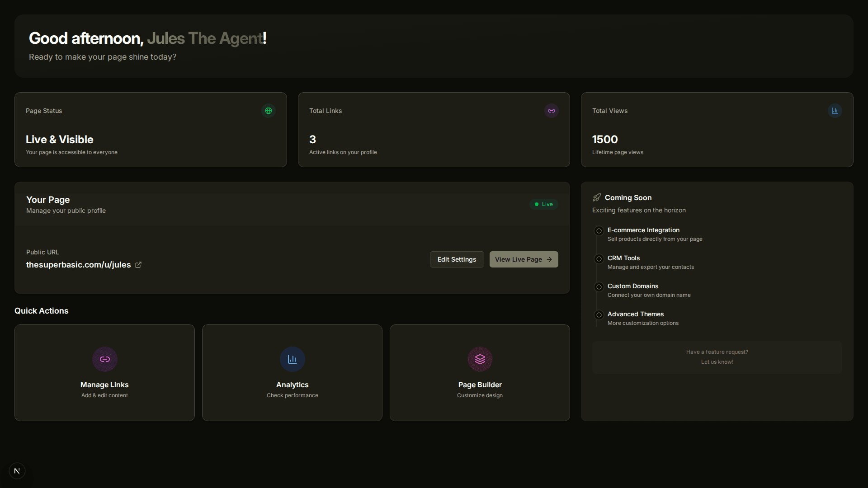Click the Page Builder layers icon
Screen dimensions: 868x488
coord(480,359)
